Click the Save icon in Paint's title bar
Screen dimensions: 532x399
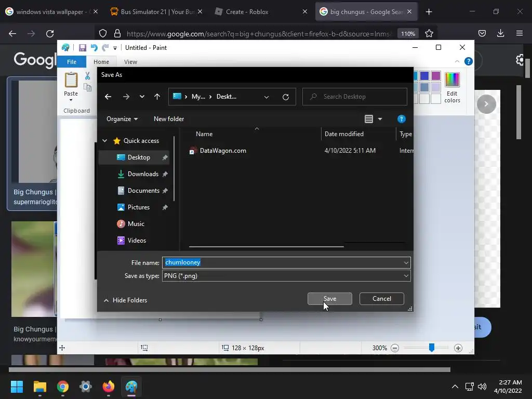point(83,48)
